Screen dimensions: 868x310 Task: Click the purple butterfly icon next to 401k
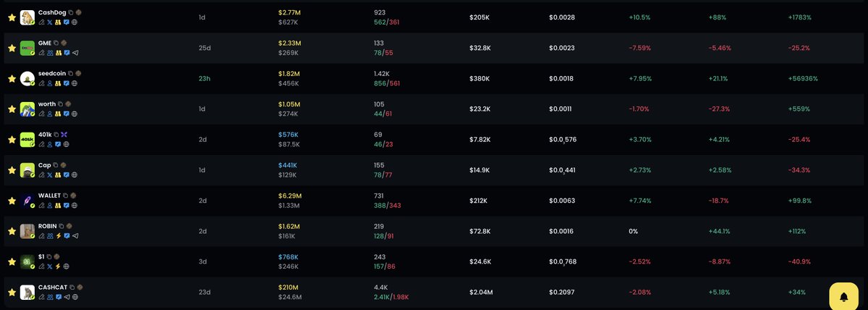(x=64, y=134)
